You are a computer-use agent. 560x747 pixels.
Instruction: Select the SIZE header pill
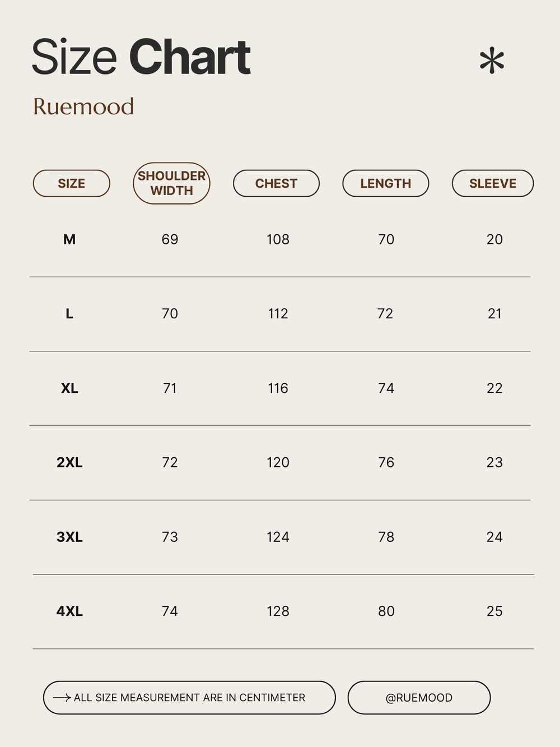pyautogui.click(x=72, y=183)
